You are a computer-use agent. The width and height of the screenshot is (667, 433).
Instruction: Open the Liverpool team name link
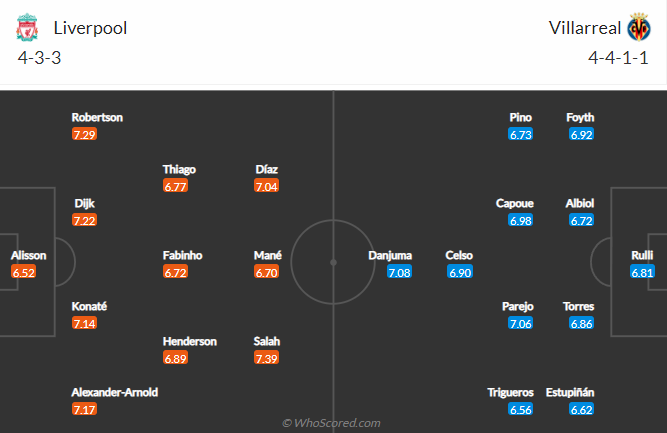(x=90, y=27)
